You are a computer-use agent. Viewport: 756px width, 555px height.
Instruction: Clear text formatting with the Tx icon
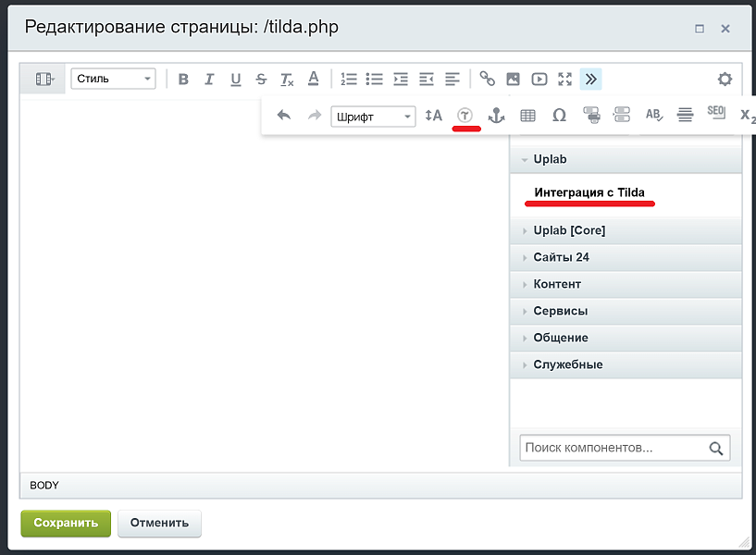pos(286,79)
